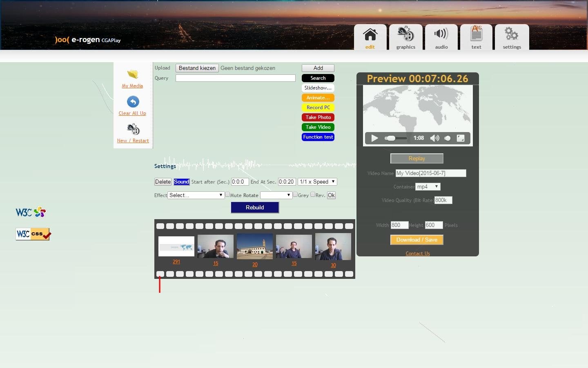
Task: Click the Clear All Up blue arrow icon
Action: [x=133, y=101]
